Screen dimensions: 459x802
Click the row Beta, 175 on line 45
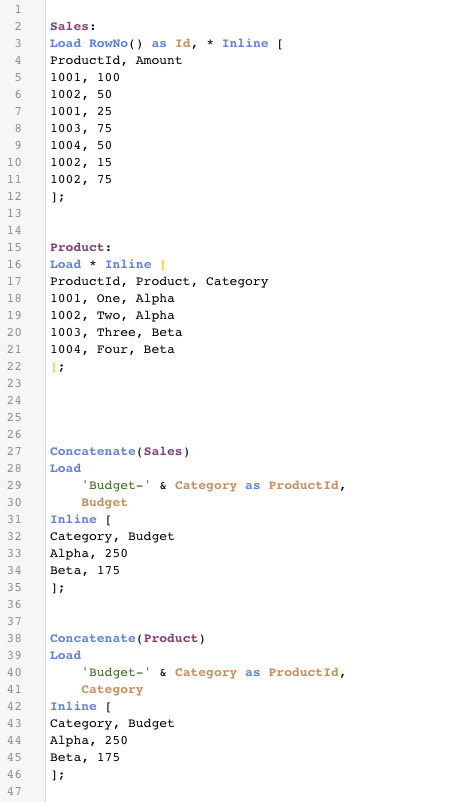[84, 757]
